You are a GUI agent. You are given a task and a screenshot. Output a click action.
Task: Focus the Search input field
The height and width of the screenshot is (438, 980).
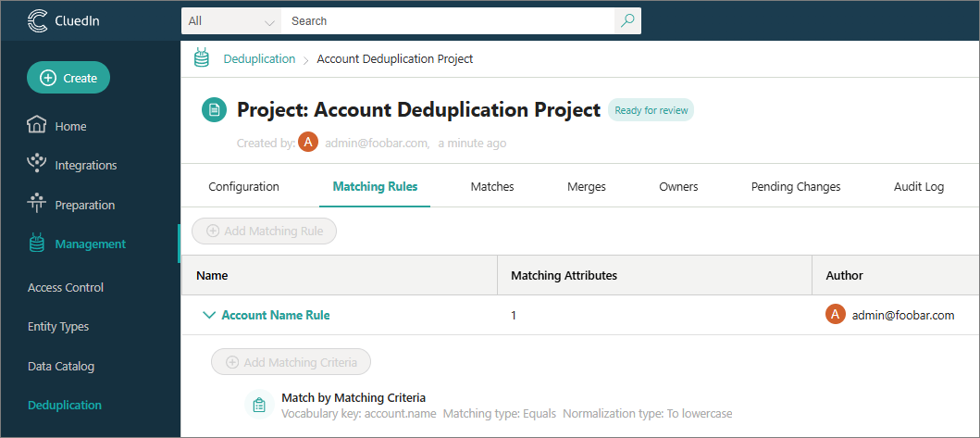pos(448,20)
